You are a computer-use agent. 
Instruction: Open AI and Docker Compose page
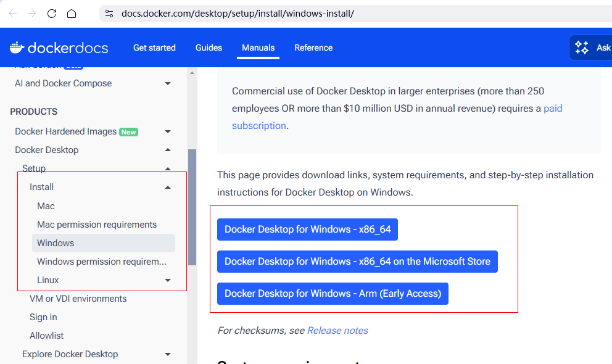[x=63, y=83]
